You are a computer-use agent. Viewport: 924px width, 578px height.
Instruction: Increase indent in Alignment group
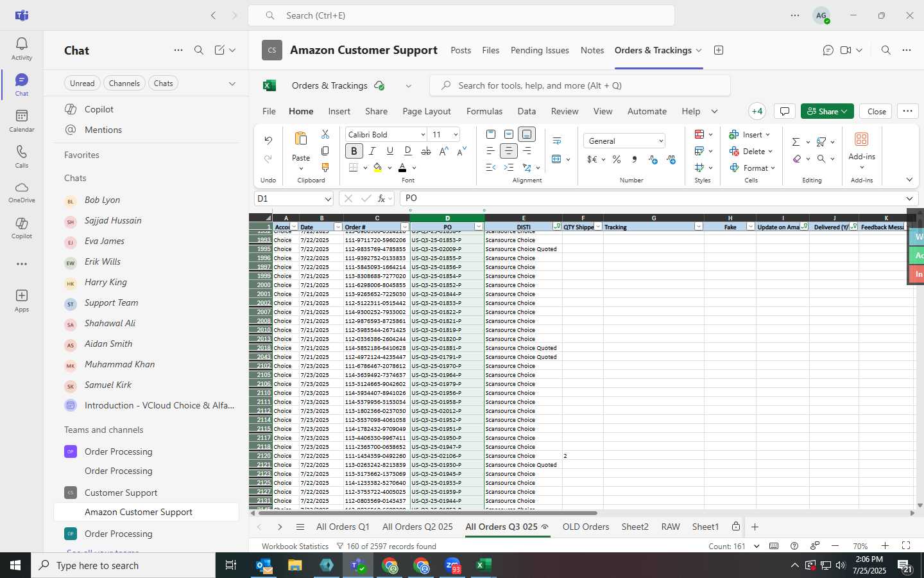point(509,168)
